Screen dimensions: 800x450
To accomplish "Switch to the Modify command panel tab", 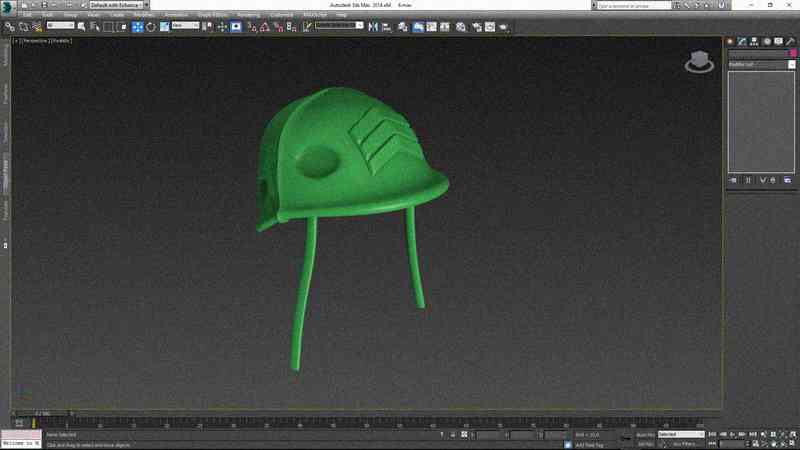I will [x=742, y=41].
